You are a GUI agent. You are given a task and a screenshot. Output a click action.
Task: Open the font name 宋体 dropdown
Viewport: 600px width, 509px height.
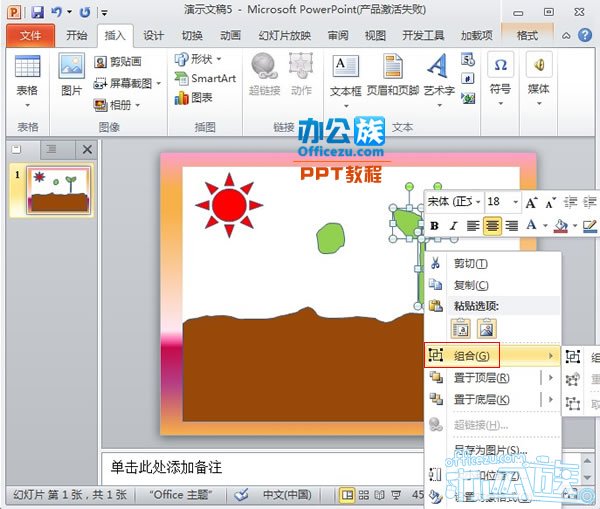(x=478, y=202)
